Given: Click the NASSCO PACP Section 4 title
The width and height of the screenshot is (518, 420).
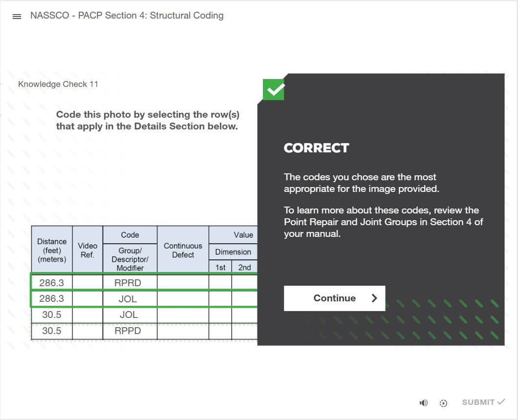Looking at the screenshot, I should coord(127,16).
